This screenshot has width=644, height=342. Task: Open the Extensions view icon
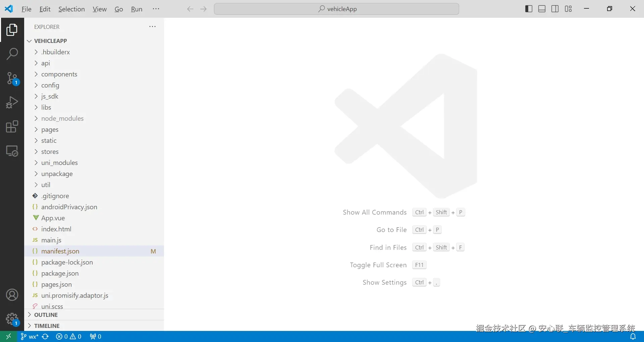(12, 127)
